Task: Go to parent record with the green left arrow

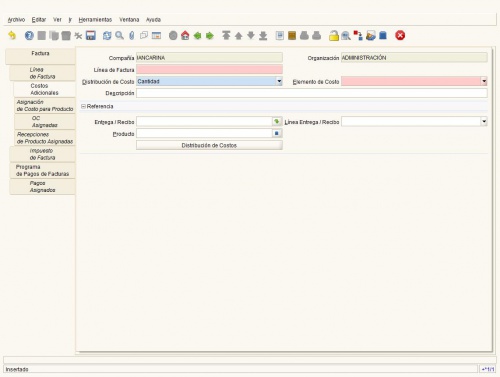Action: (x=197, y=35)
